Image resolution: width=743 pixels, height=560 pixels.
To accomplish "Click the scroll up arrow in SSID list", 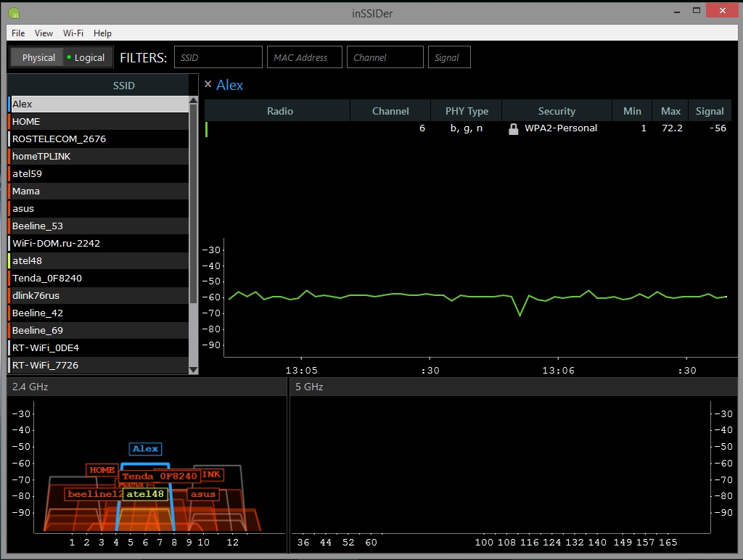I will point(193,100).
